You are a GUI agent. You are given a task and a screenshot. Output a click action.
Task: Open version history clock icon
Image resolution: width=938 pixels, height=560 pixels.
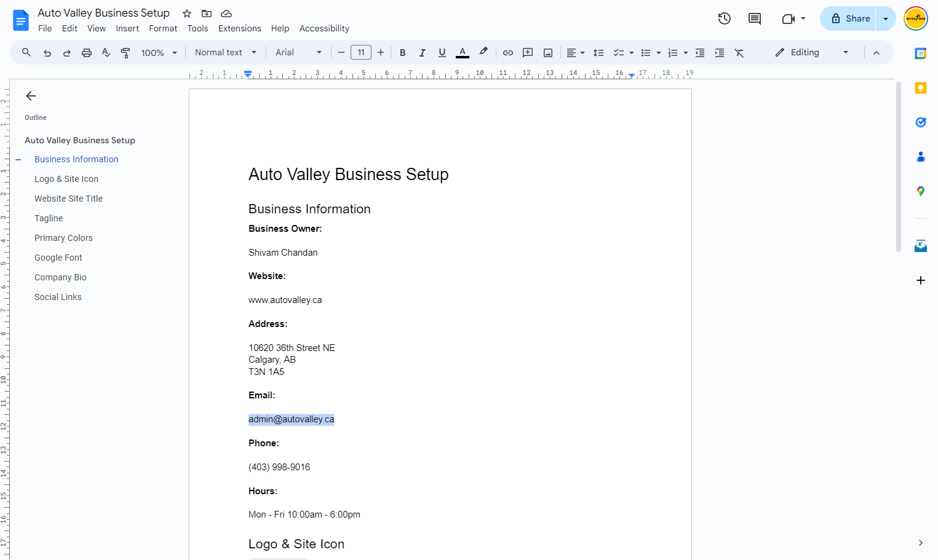pyautogui.click(x=725, y=18)
